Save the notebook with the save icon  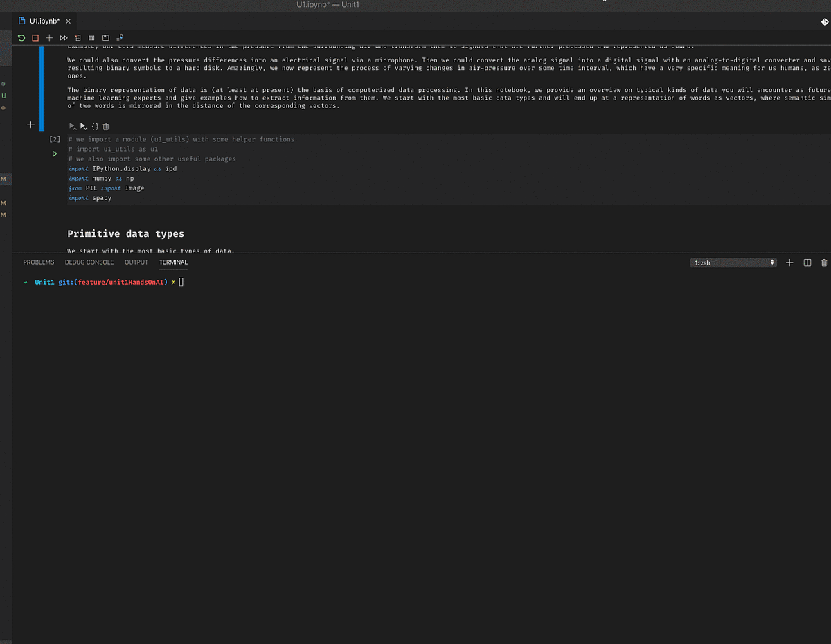pos(105,38)
